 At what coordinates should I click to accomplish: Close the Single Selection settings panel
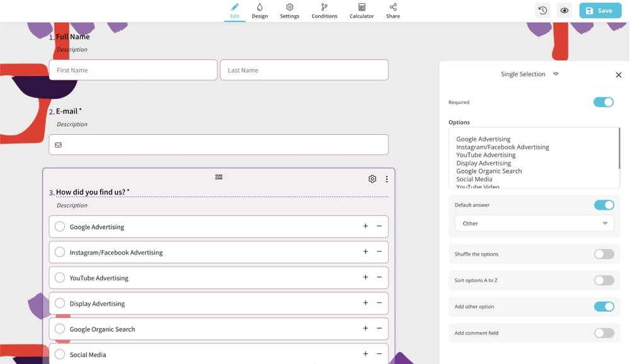(x=618, y=75)
